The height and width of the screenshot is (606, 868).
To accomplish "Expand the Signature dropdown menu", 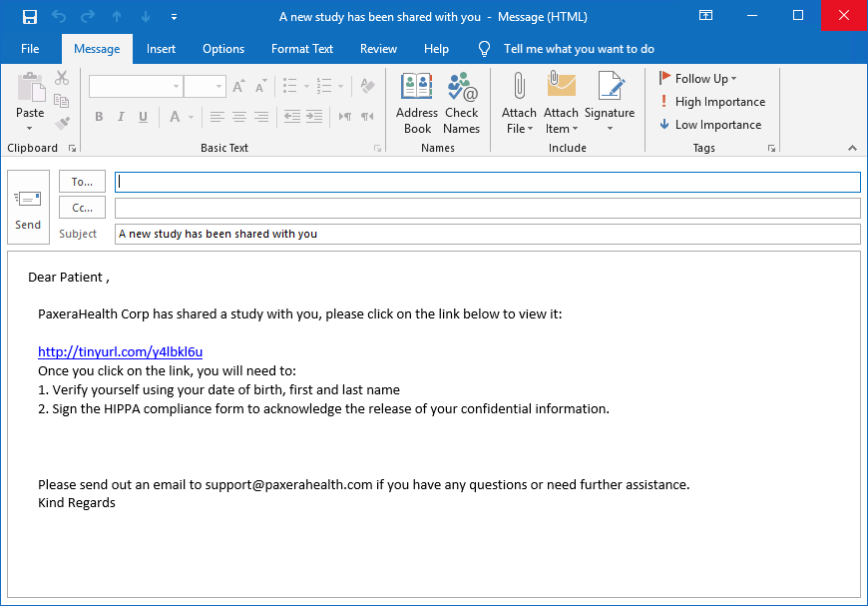I will [x=610, y=128].
